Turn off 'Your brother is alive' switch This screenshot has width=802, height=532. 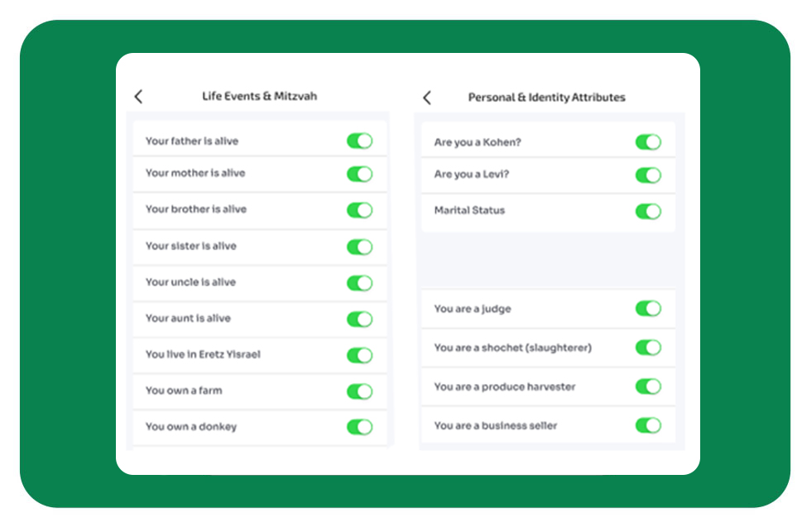[359, 210]
